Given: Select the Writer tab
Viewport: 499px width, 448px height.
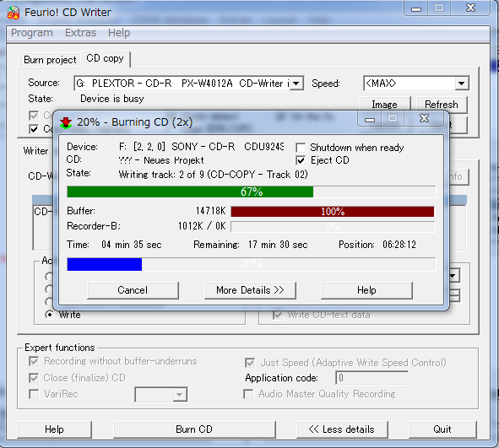Looking at the screenshot, I should (35, 151).
